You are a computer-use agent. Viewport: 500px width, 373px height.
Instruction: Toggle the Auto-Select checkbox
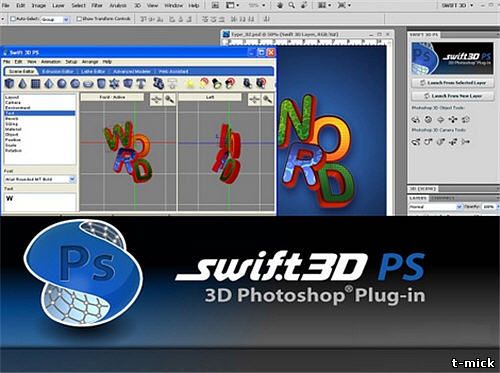pyautogui.click(x=13, y=19)
